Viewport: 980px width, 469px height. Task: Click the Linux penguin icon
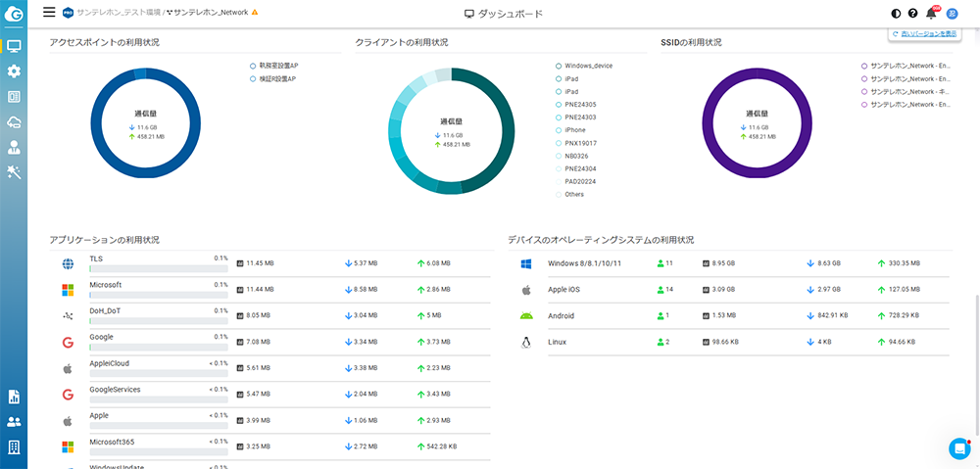click(525, 343)
